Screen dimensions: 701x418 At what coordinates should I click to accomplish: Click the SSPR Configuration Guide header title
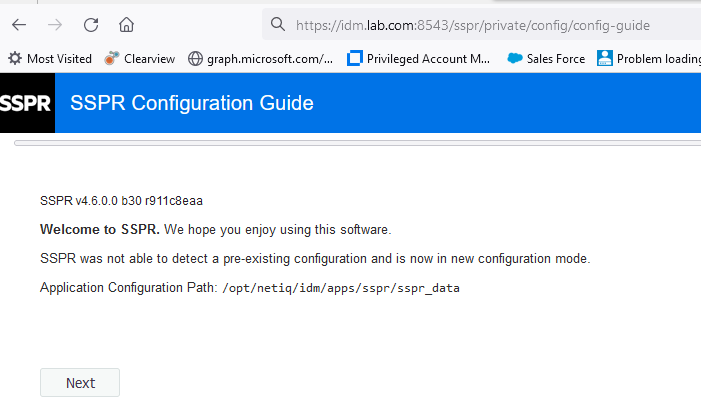coord(192,103)
